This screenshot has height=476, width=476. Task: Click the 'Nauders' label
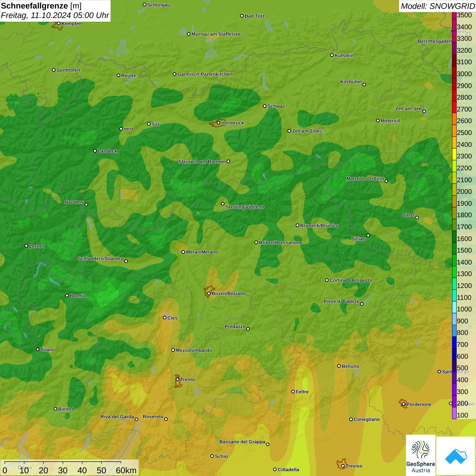[74, 202]
